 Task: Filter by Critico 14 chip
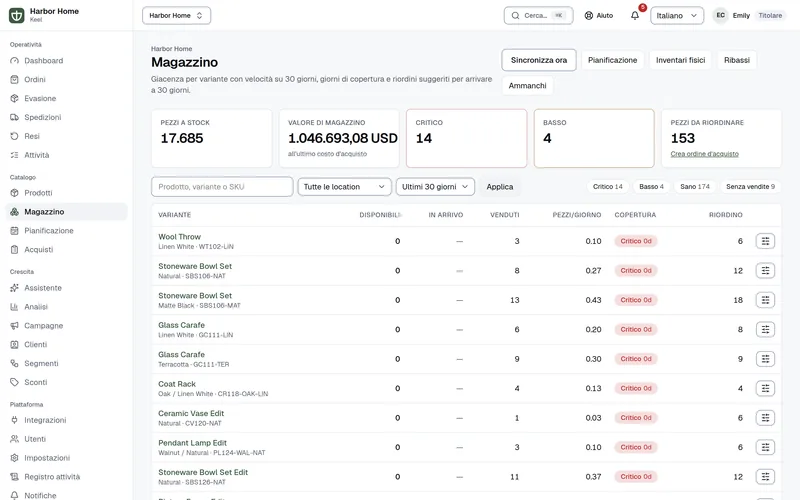click(608, 187)
